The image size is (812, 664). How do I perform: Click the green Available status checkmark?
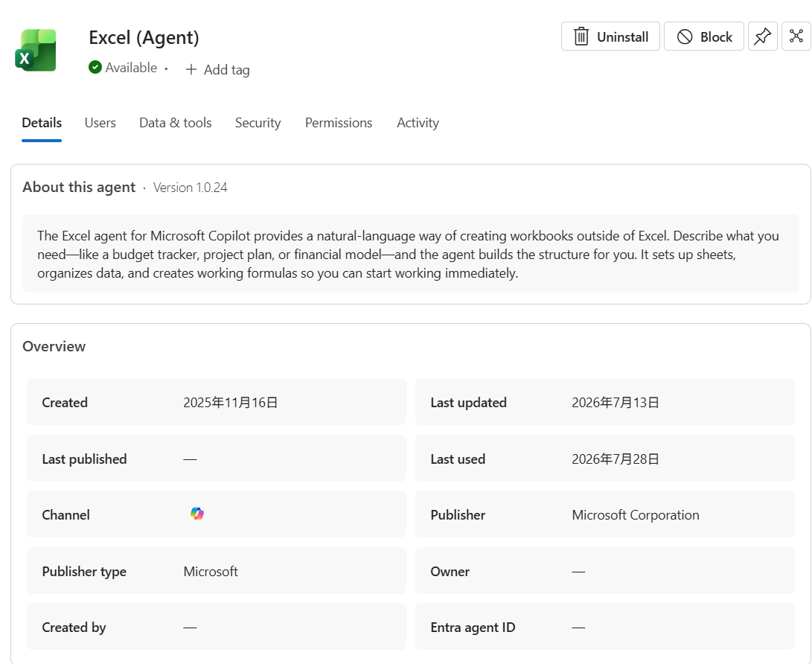click(95, 67)
